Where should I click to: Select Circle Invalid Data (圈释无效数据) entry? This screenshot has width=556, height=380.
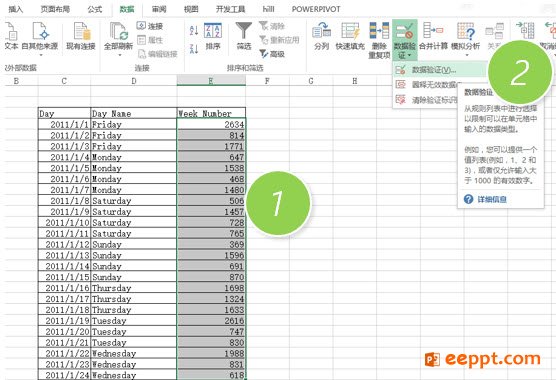(426, 84)
